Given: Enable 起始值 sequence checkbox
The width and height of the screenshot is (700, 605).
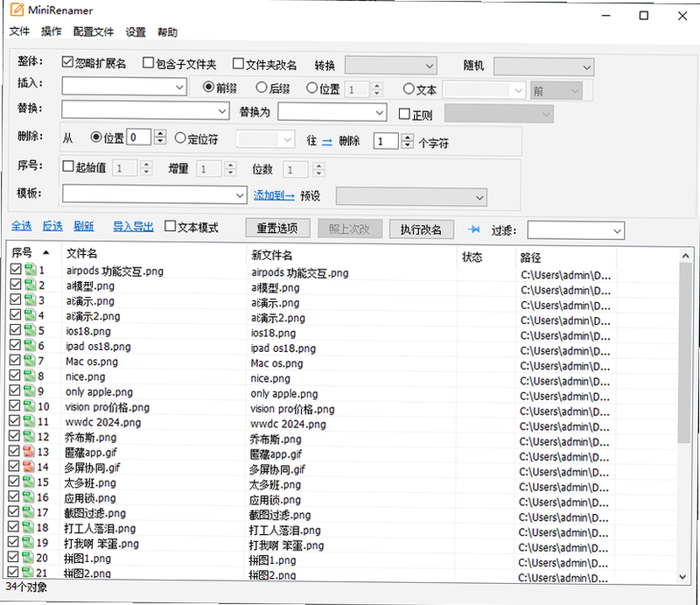Looking at the screenshot, I should pos(68,166).
